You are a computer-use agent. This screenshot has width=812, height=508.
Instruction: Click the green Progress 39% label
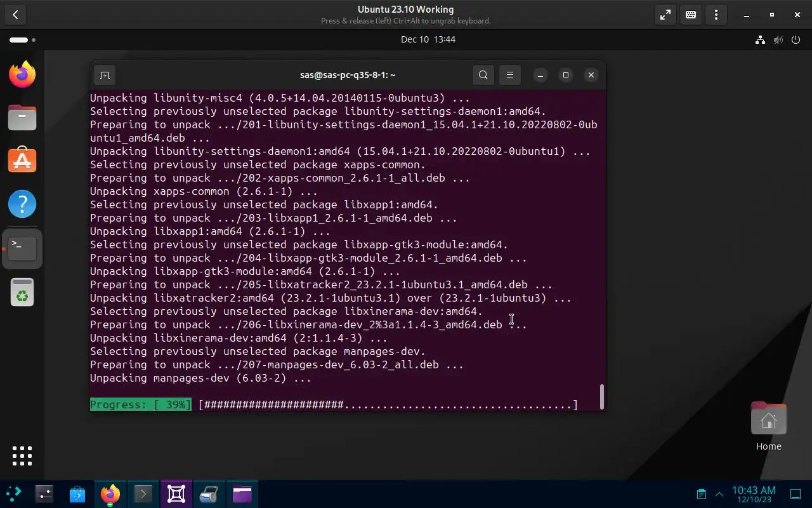pyautogui.click(x=140, y=404)
